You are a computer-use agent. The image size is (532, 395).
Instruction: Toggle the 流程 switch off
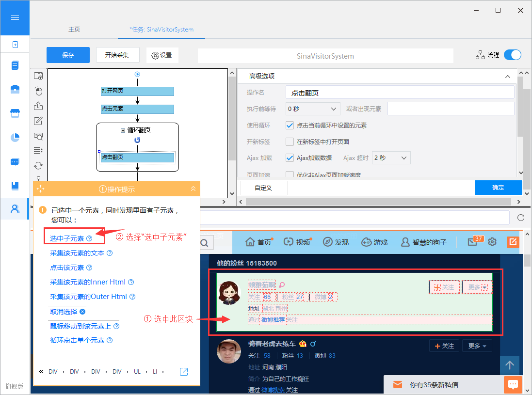(512, 55)
